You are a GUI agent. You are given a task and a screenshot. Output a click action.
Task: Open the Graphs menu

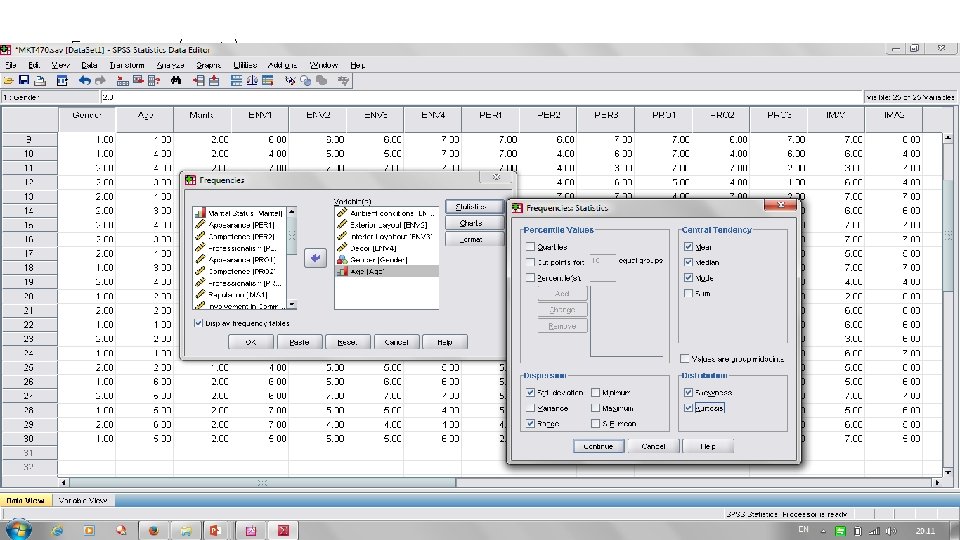tap(209, 65)
